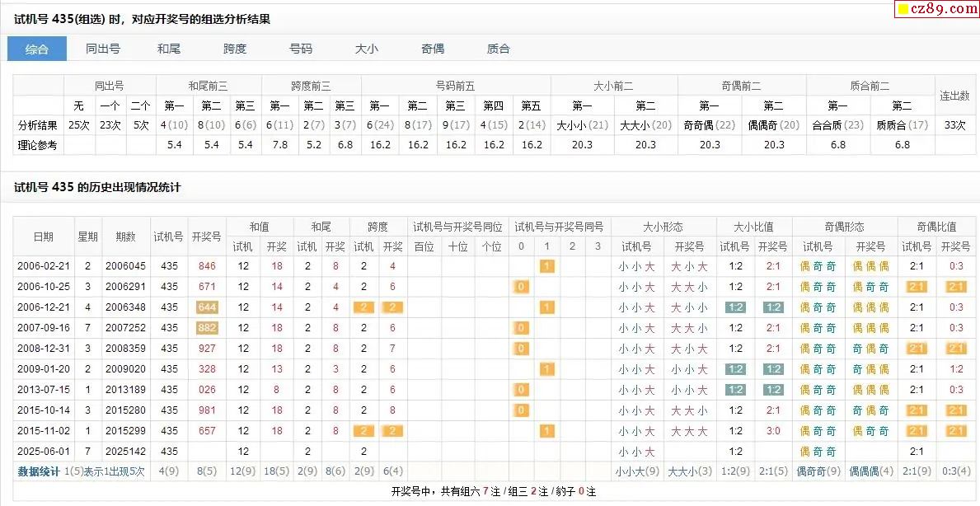Click winning number 671
The width and height of the screenshot is (980, 506).
point(207,287)
